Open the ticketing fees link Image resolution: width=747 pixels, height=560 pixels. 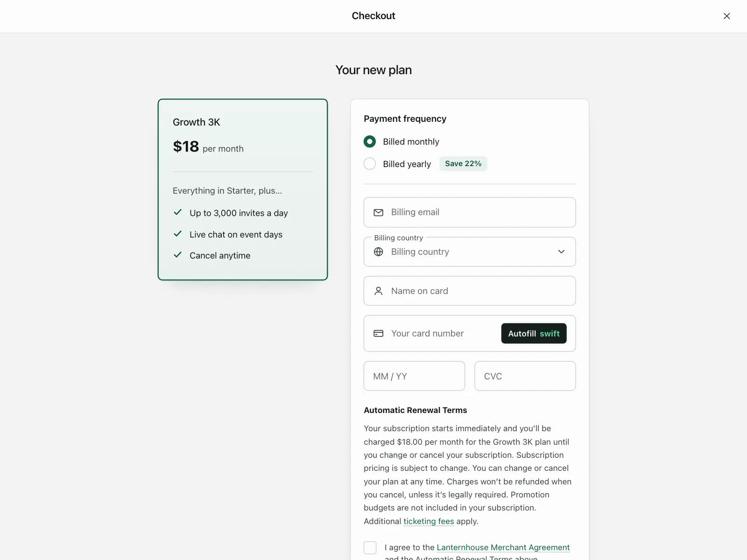click(x=429, y=521)
